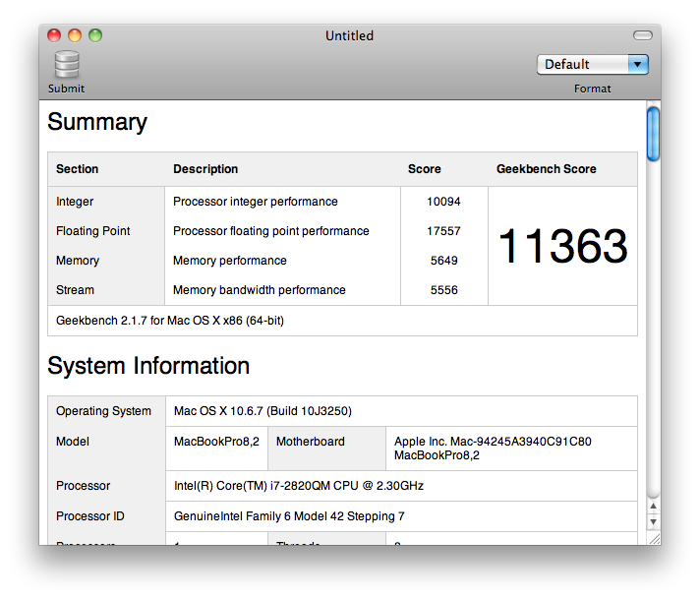Click the Description column header
Image resolution: width=700 pixels, height=599 pixels.
pos(205,169)
